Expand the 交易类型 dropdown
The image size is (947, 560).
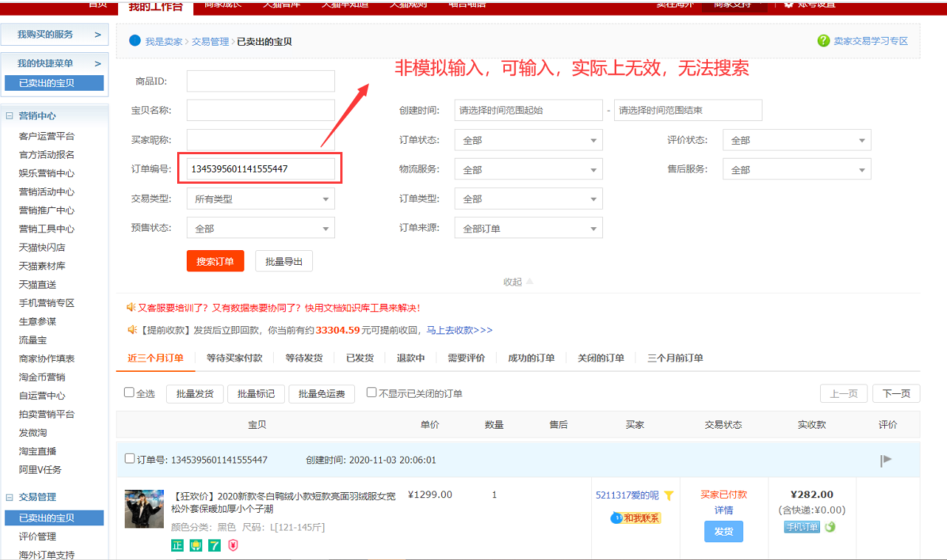point(261,198)
